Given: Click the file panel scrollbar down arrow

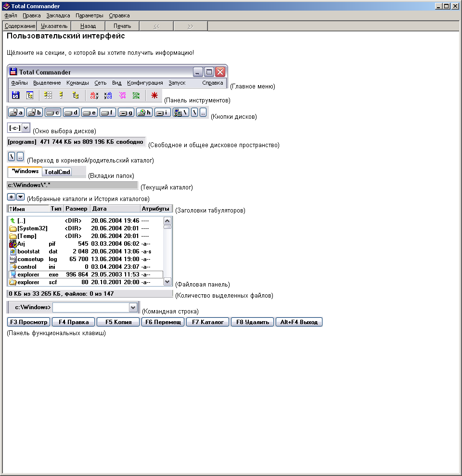Looking at the screenshot, I should coord(167,282).
